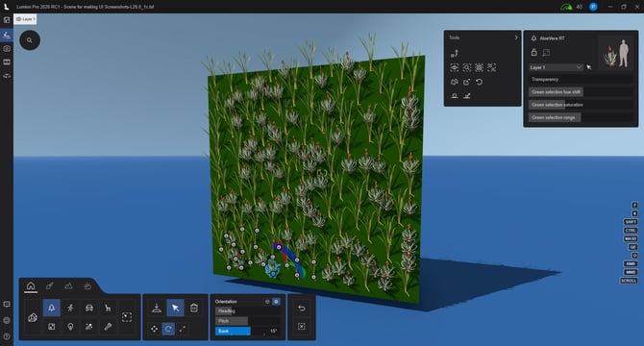Select the Outdoor category icon in the bottom row
644x346 pixels.
point(51,327)
